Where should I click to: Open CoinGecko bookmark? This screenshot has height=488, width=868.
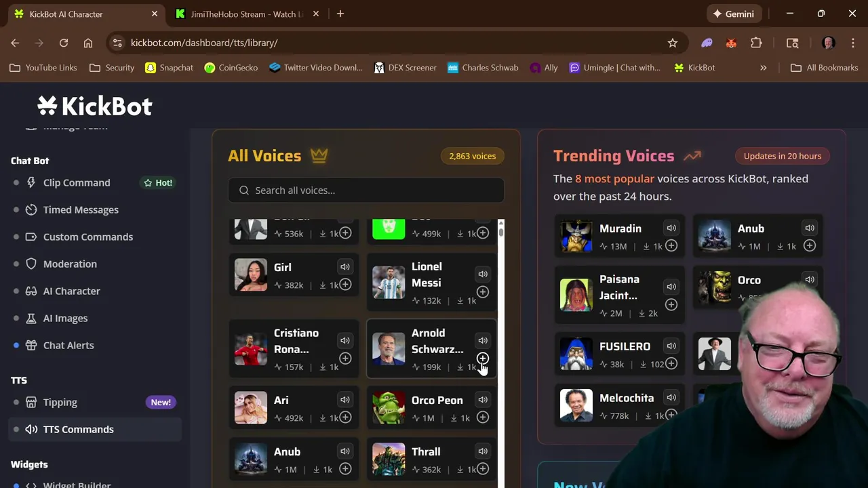(x=231, y=68)
